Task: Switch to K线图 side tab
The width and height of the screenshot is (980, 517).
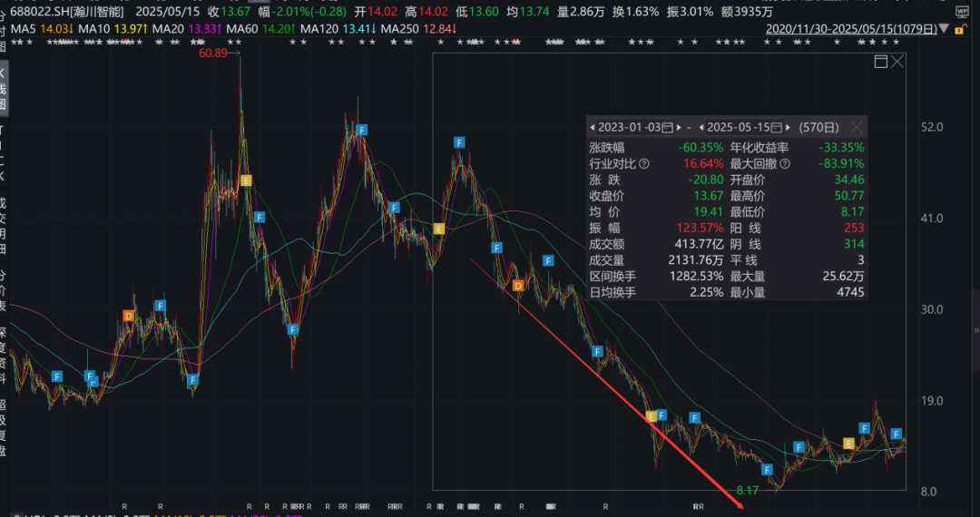Action: (4, 88)
